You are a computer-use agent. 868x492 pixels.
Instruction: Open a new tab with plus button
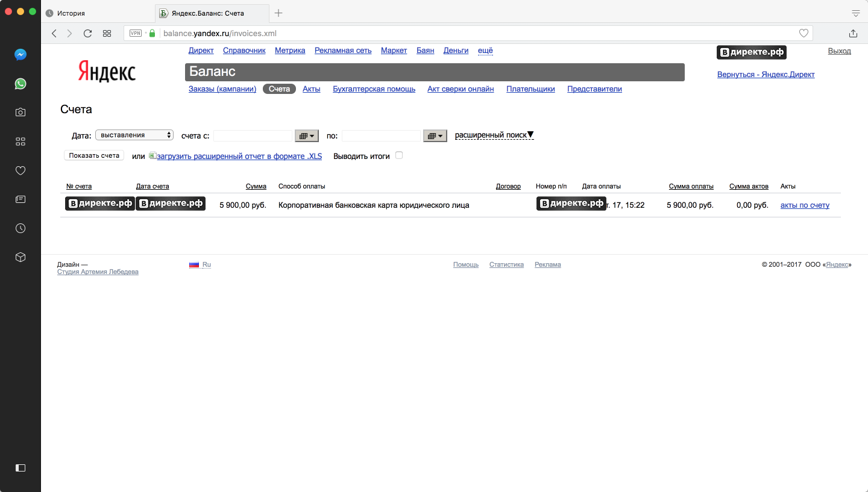point(278,13)
